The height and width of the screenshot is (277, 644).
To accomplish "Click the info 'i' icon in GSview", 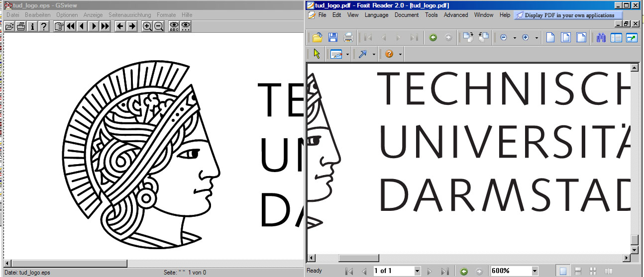I will tap(32, 26).
